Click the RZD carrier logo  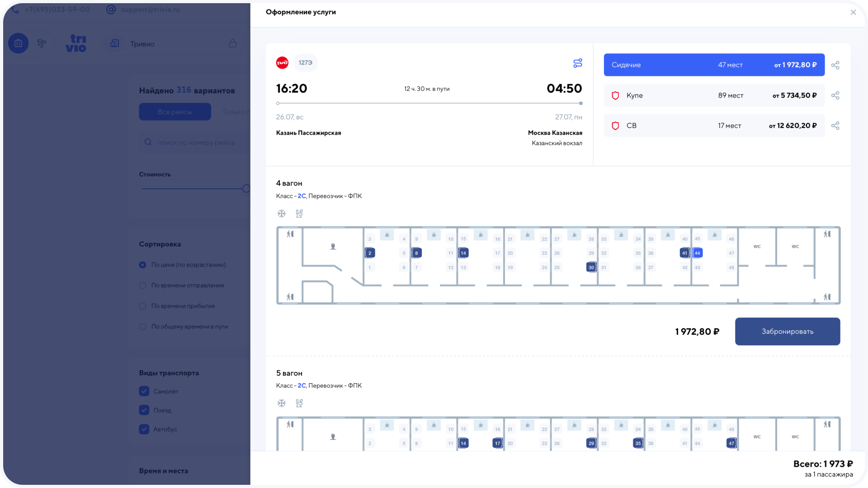[282, 63]
